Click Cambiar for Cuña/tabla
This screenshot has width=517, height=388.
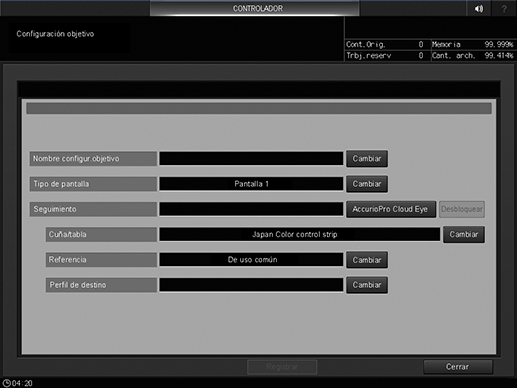(x=464, y=234)
